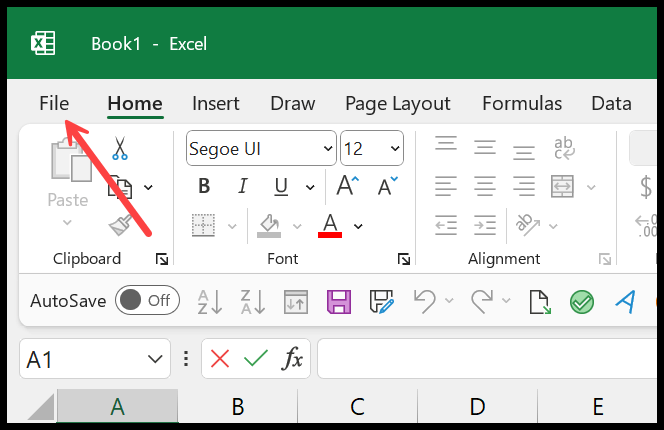
Task: Click the blue A letter toolbar icon
Action: click(625, 302)
